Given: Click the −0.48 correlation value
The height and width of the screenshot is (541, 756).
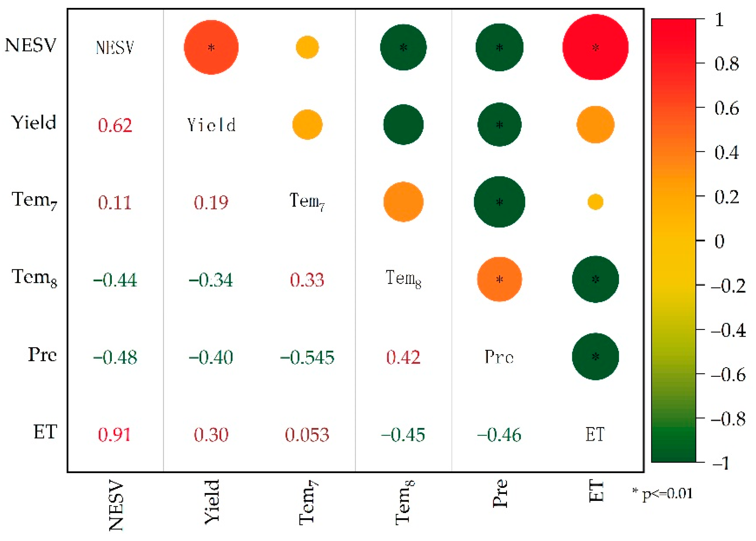Looking at the screenshot, I should [115, 357].
